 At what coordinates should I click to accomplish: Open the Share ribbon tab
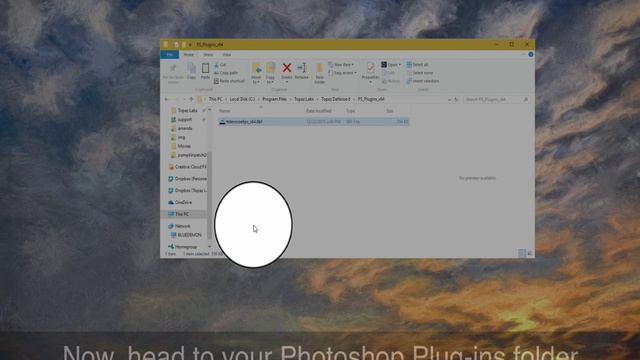click(208, 54)
